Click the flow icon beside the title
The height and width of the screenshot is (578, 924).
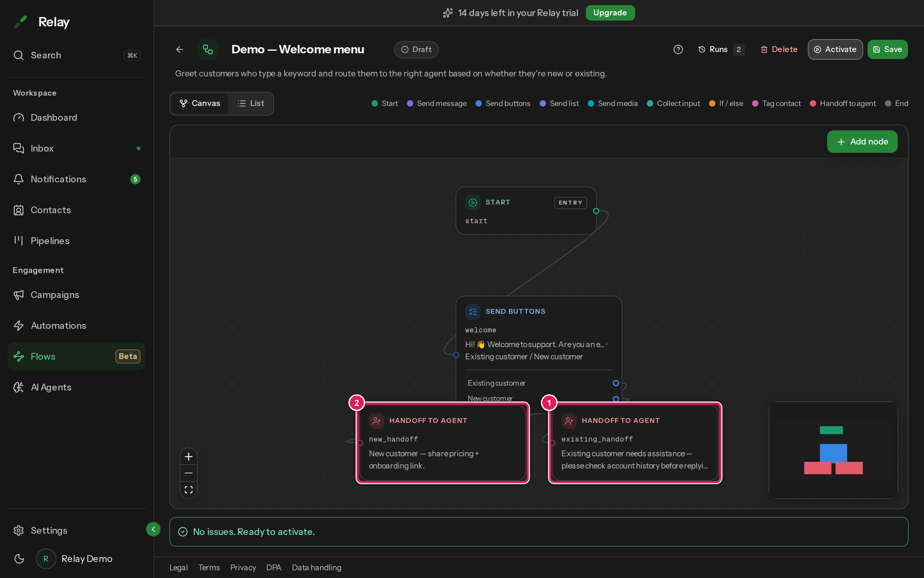(208, 49)
